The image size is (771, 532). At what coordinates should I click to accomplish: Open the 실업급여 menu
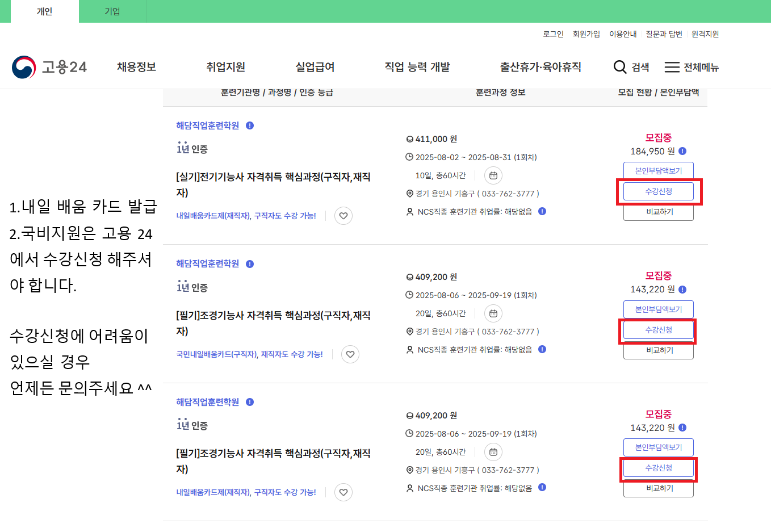tap(315, 67)
